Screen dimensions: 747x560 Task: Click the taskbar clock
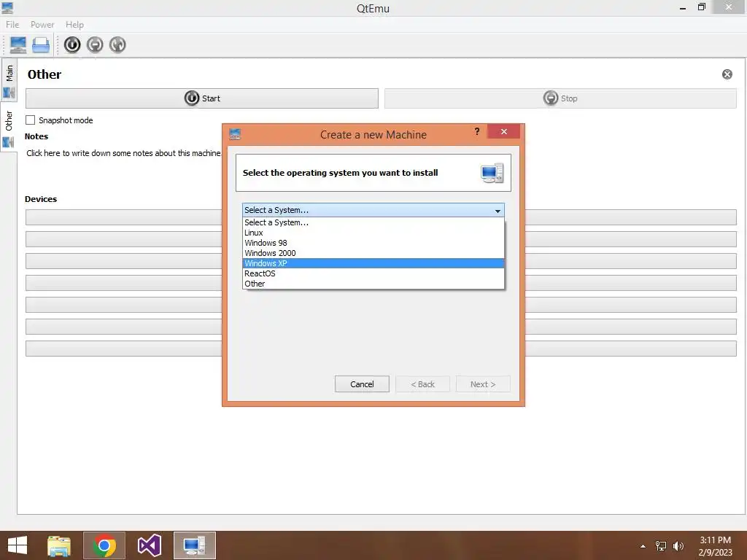click(x=715, y=546)
